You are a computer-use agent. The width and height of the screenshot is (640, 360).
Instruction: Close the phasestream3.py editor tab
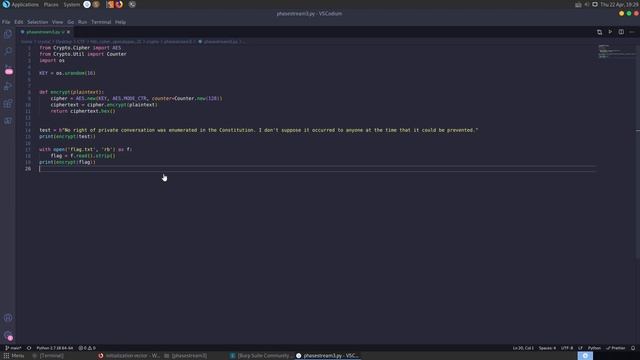pyautogui.click(x=68, y=32)
